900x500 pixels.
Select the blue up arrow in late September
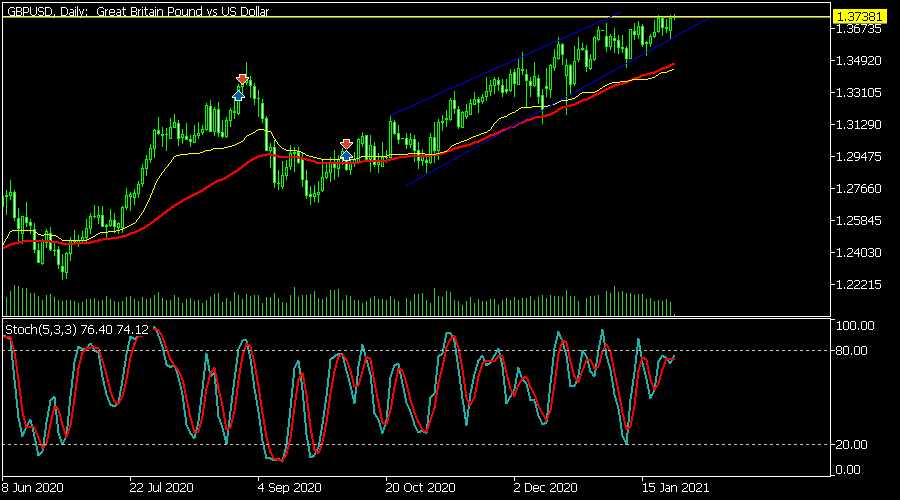(345, 155)
